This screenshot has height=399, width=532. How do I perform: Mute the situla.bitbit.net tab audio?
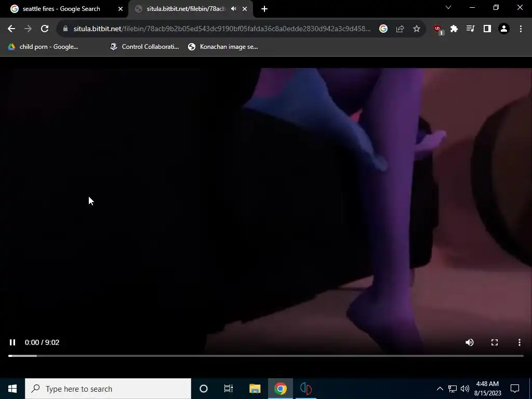tap(234, 9)
